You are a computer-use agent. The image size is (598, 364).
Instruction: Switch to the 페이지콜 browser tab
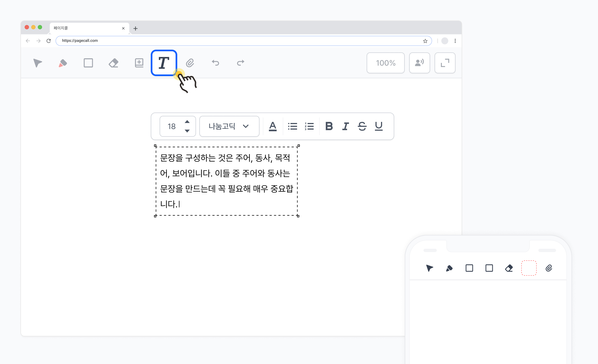point(89,28)
